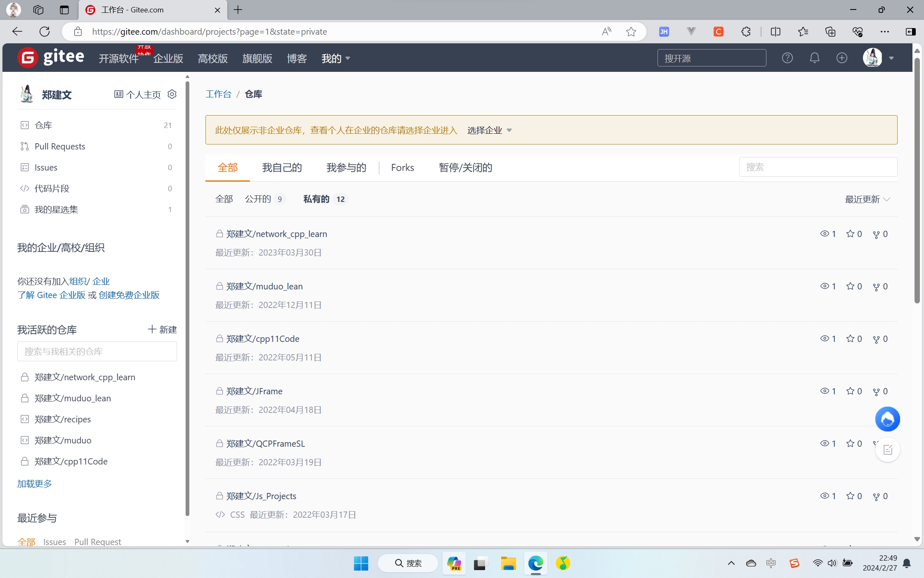Screen dimensions: 924x578
Task: Show hidden icons in system tray
Action: tap(731, 563)
